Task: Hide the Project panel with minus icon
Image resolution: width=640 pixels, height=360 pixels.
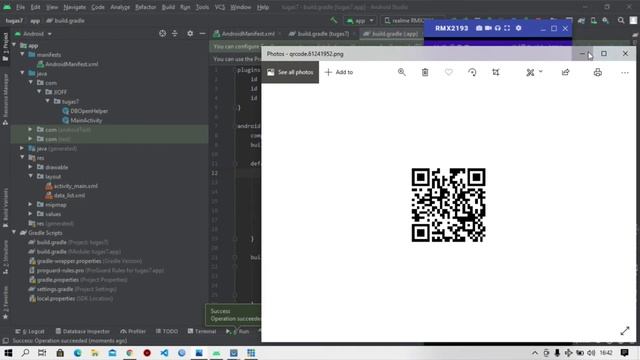Action: [x=202, y=33]
